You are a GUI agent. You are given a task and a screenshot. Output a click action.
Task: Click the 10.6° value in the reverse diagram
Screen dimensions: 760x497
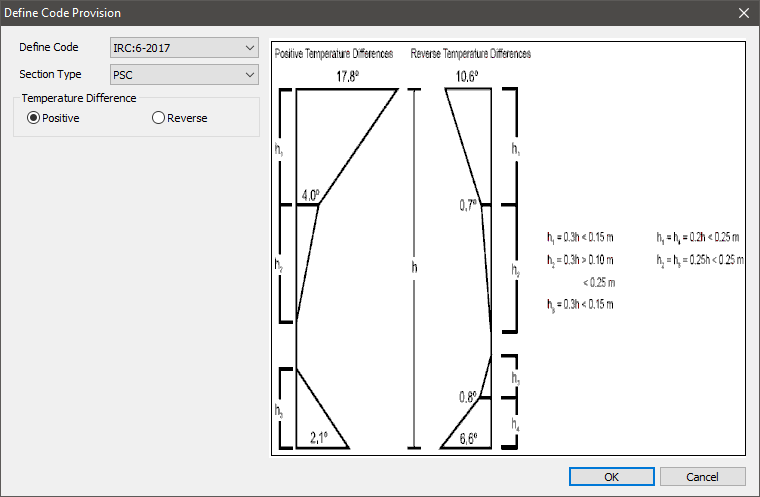[x=467, y=76]
